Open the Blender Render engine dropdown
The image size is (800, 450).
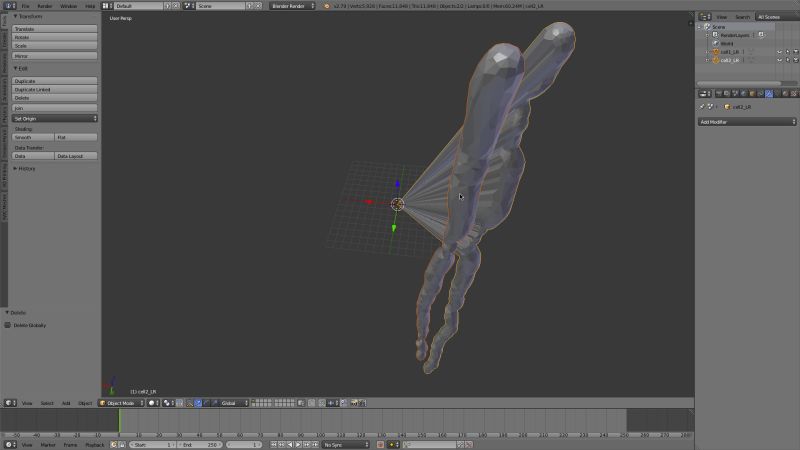tap(292, 6)
